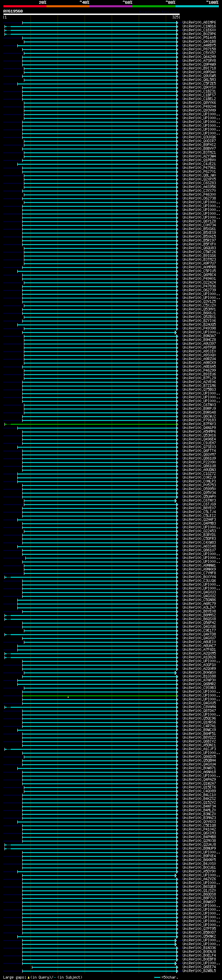Select hit UniRef100_C1N816
This screenshot has width=222, height=980.
pyautogui.click(x=199, y=27)
